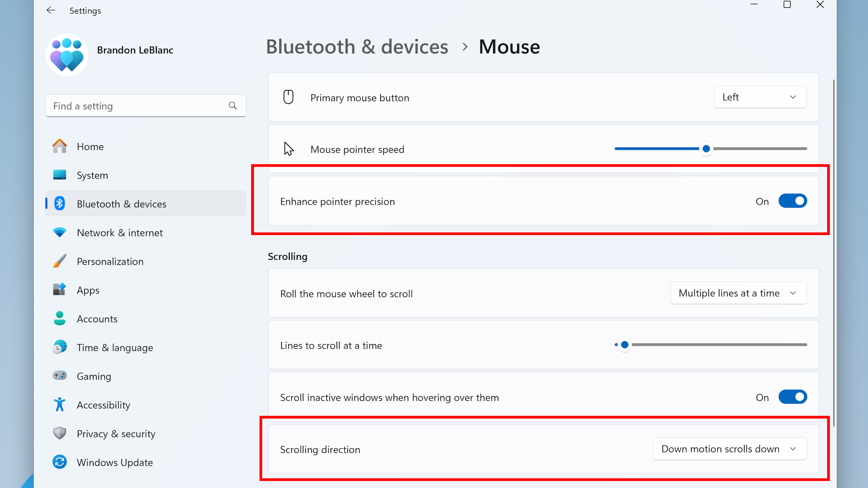Expand the mouse wheel scroll options dropdown
The height and width of the screenshot is (488, 868).
click(738, 293)
